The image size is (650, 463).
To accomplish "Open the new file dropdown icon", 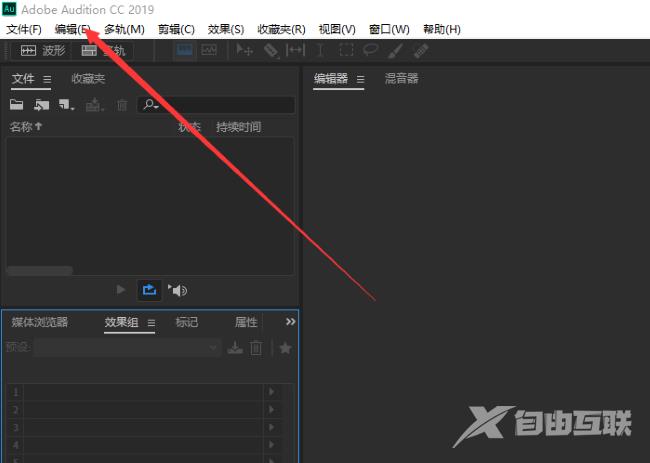I will pyautogui.click(x=66, y=105).
